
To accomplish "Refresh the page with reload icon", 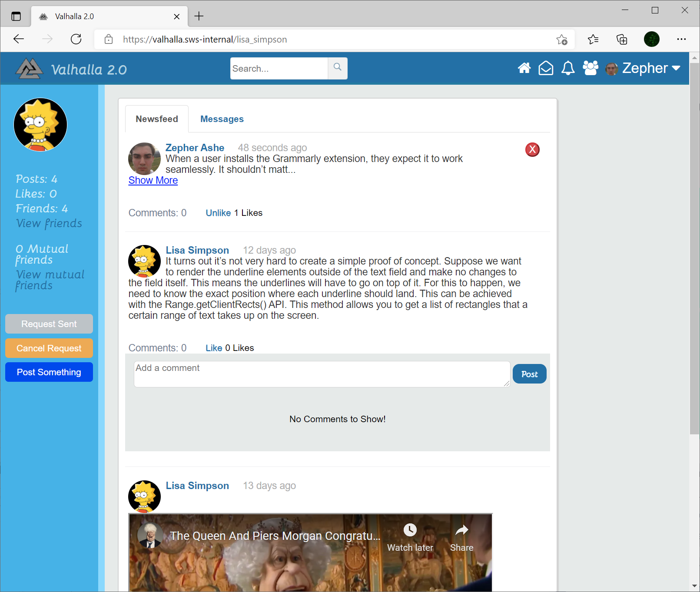I will pyautogui.click(x=76, y=39).
